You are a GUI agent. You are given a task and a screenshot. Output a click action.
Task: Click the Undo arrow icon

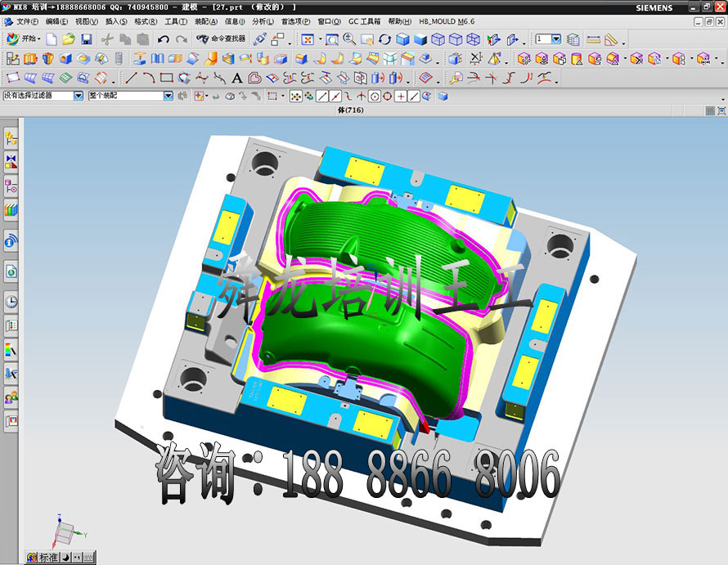click(x=164, y=39)
